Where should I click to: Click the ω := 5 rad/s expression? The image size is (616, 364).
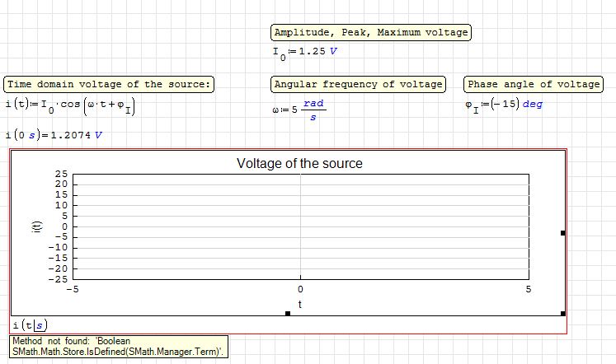pos(299,110)
